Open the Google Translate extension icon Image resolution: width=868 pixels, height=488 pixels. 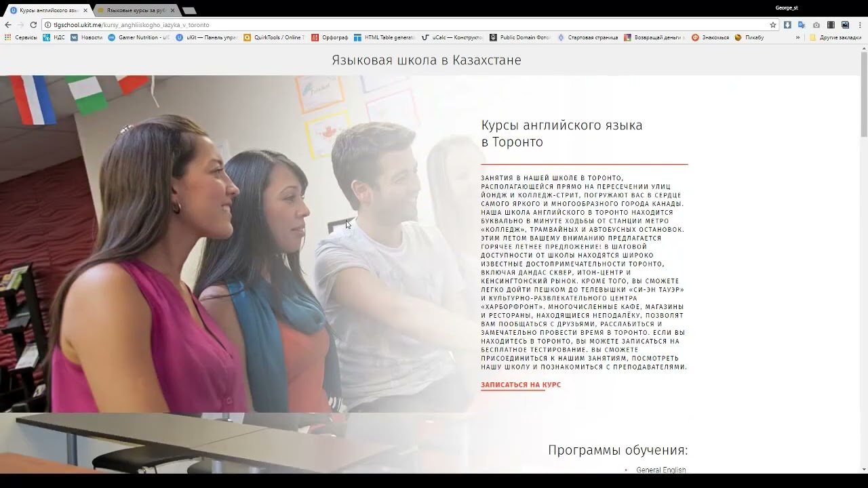pos(802,24)
